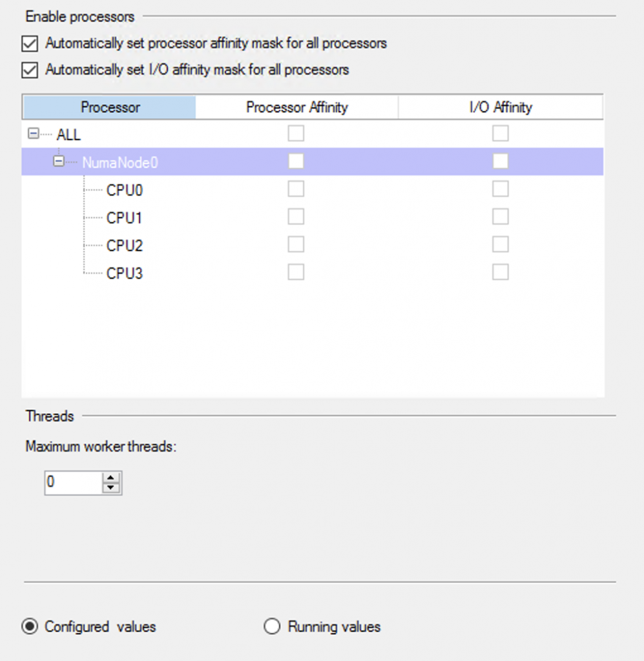644x661 pixels.
Task: Collapse the NumaNode0 tree node
Action: [58, 161]
